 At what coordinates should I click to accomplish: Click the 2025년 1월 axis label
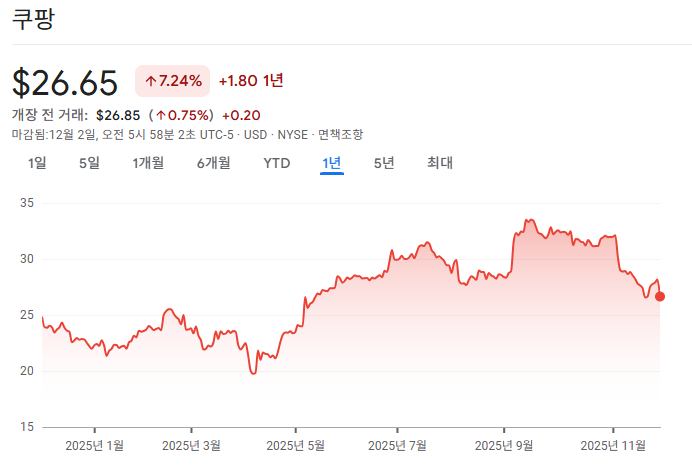tap(94, 446)
